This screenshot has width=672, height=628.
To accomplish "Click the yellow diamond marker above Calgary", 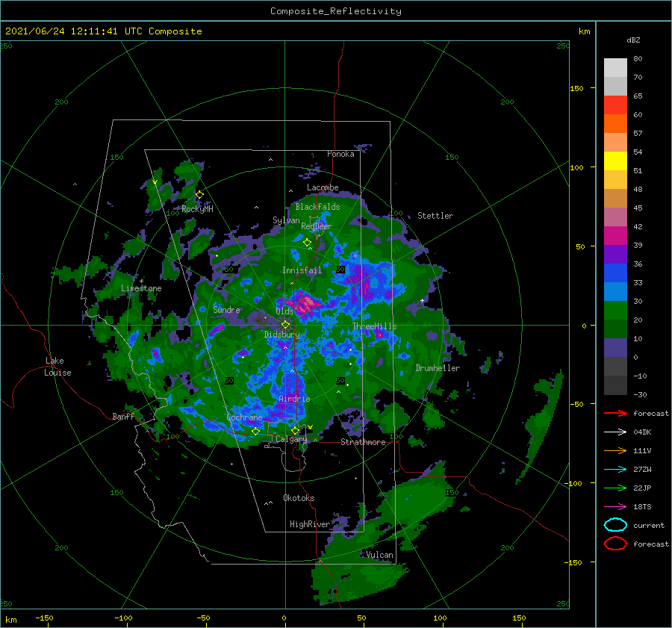I will (295, 430).
